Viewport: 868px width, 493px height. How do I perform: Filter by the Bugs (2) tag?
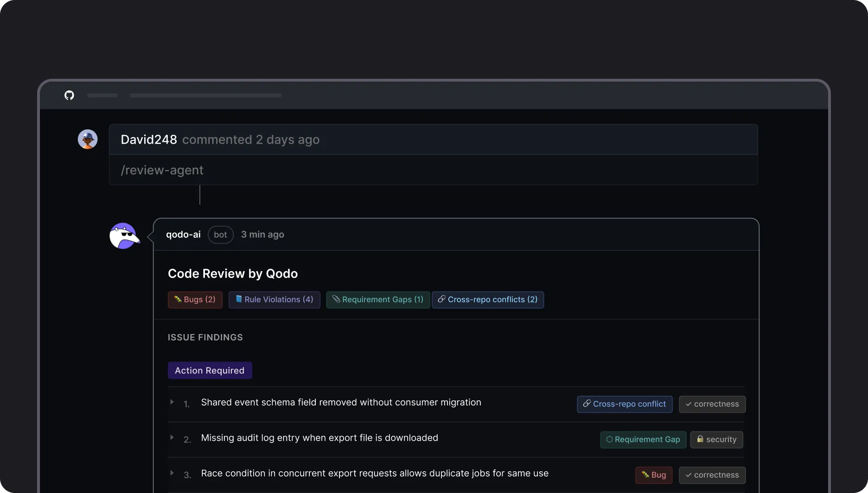(195, 300)
